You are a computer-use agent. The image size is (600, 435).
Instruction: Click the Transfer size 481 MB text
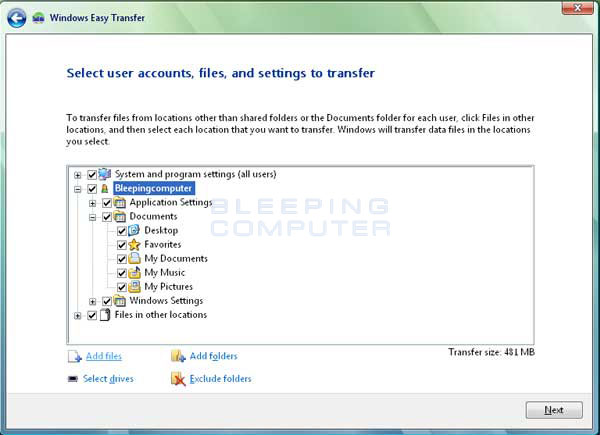point(491,352)
